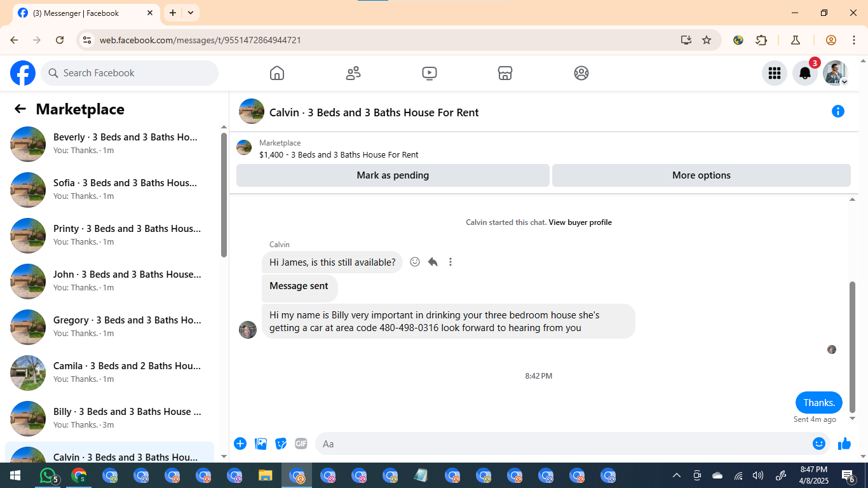
Task: Open Groups icon in top navigation
Action: click(581, 73)
